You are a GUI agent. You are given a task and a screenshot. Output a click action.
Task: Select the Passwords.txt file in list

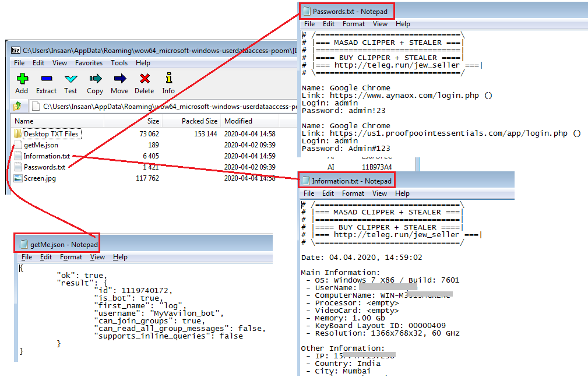[x=44, y=167]
